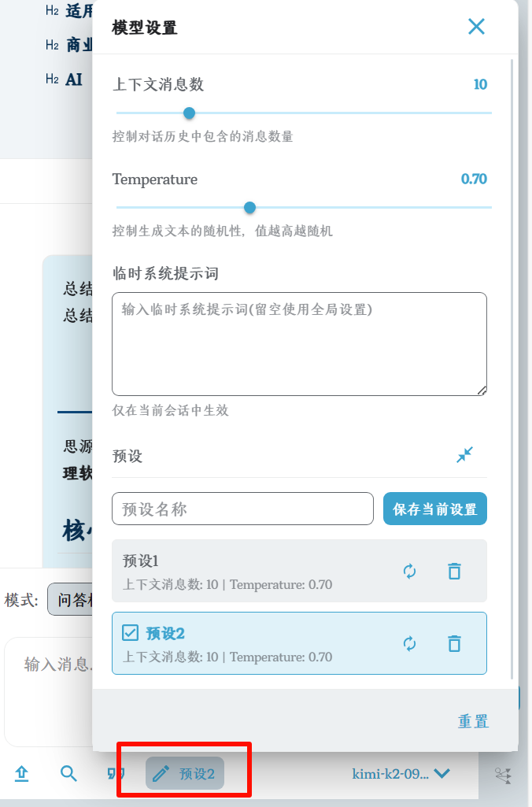Click the 预设2 pencil button in toolbar
Image resolution: width=532 pixels, height=807 pixels.
pos(185,774)
